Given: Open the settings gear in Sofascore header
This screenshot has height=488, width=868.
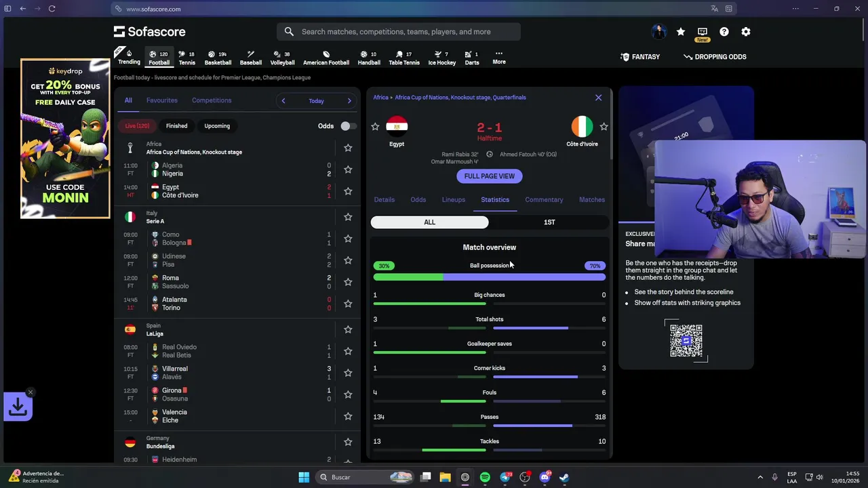Looking at the screenshot, I should [746, 32].
